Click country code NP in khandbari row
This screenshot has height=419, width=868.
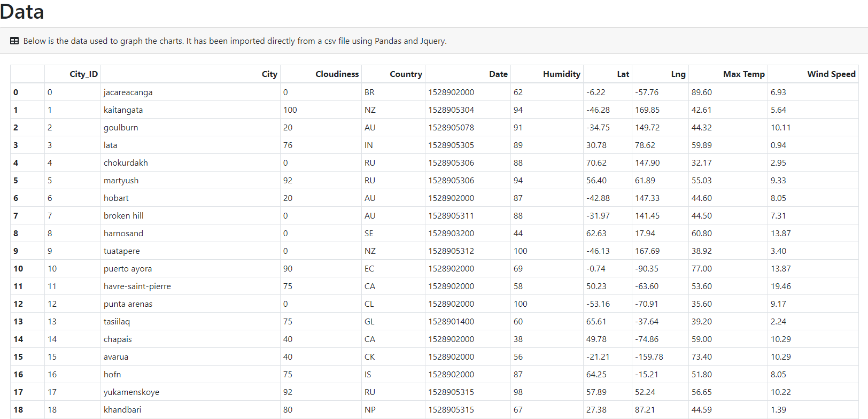tap(370, 409)
